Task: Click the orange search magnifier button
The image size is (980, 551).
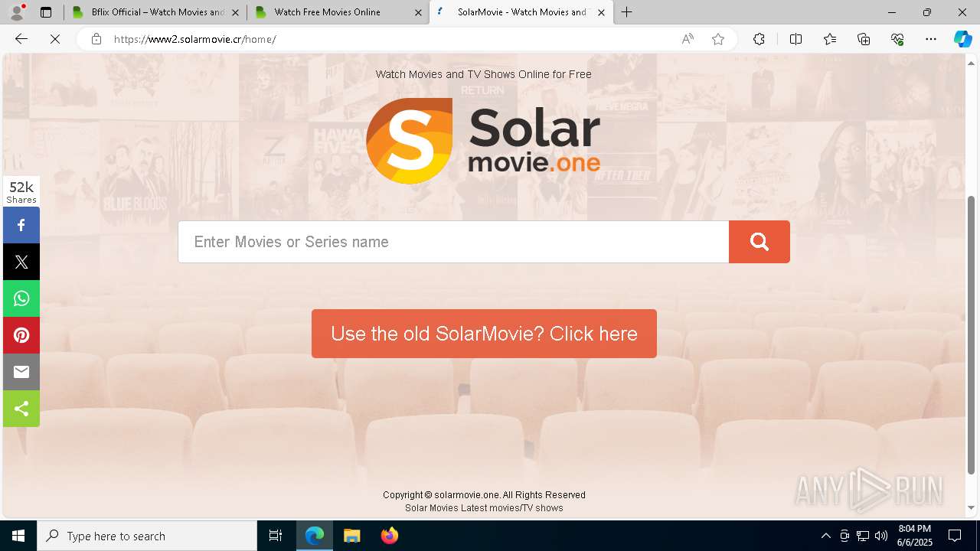Action: pyautogui.click(x=759, y=242)
